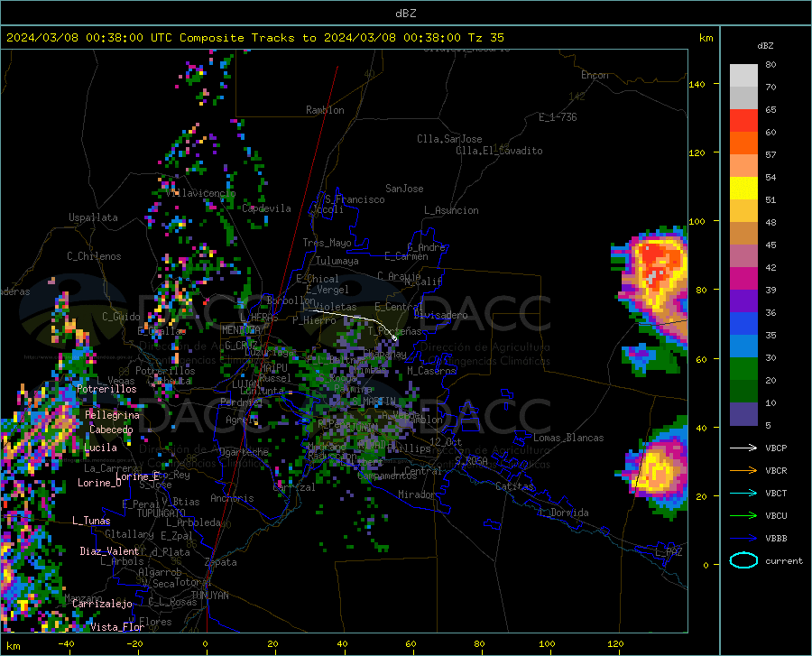Click the TUNUYAN place label
The width and height of the screenshot is (812, 656).
point(209,596)
